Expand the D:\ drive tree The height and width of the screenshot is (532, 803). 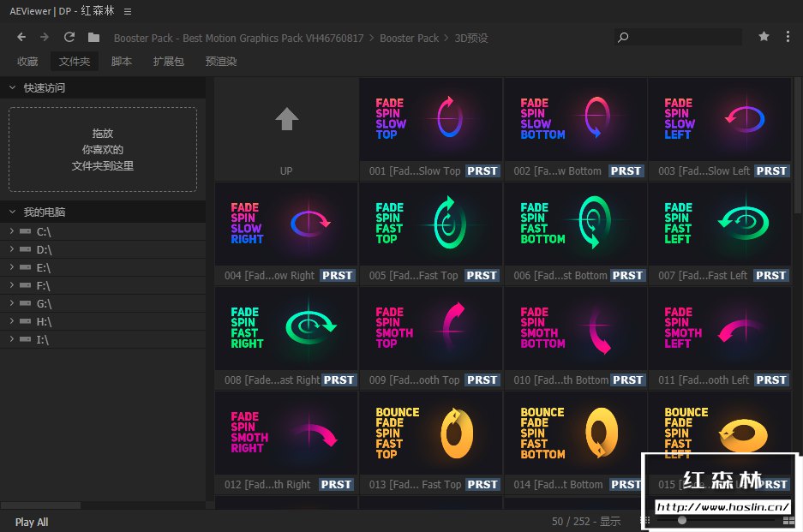point(12,249)
